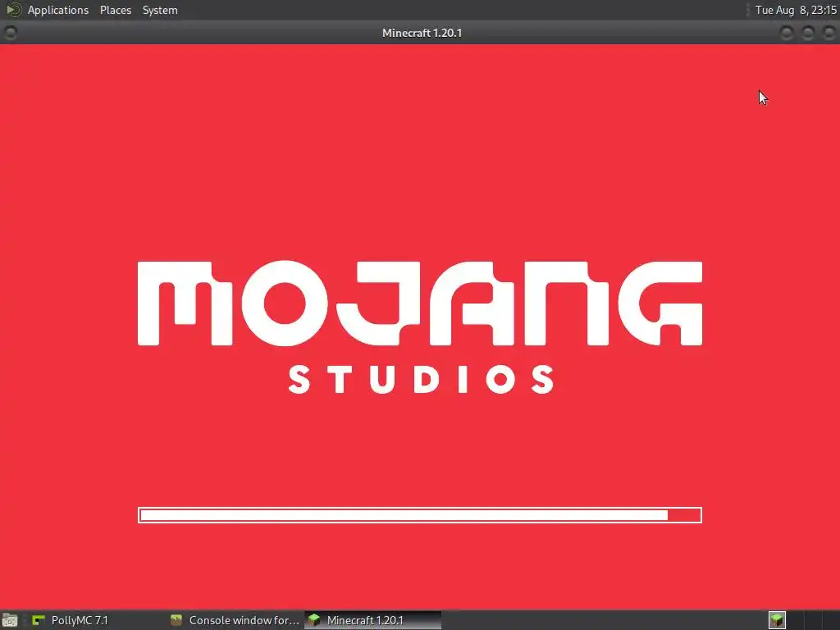Click the Minecraft loading progress bar
The width and height of the screenshot is (840, 630).
(420, 515)
